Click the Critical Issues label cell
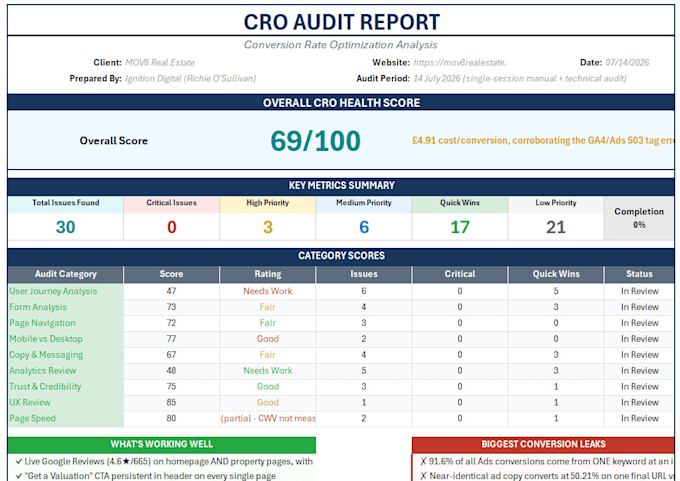 click(171, 205)
